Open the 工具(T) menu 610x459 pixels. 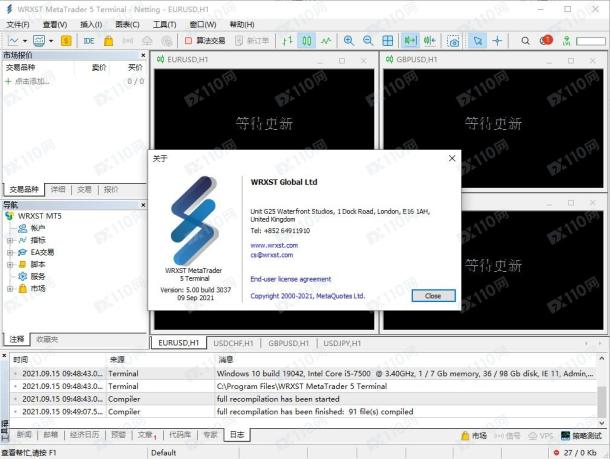point(164,25)
